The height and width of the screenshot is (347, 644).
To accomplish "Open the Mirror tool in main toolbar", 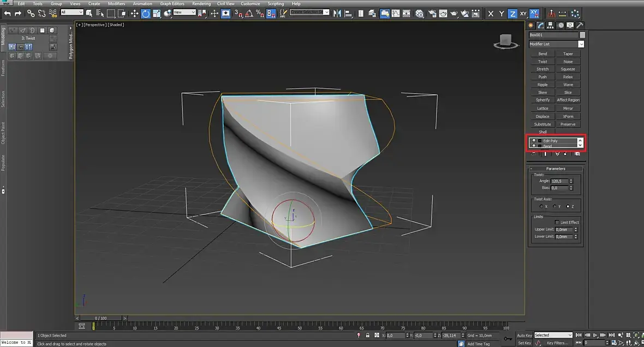I will click(x=337, y=13).
